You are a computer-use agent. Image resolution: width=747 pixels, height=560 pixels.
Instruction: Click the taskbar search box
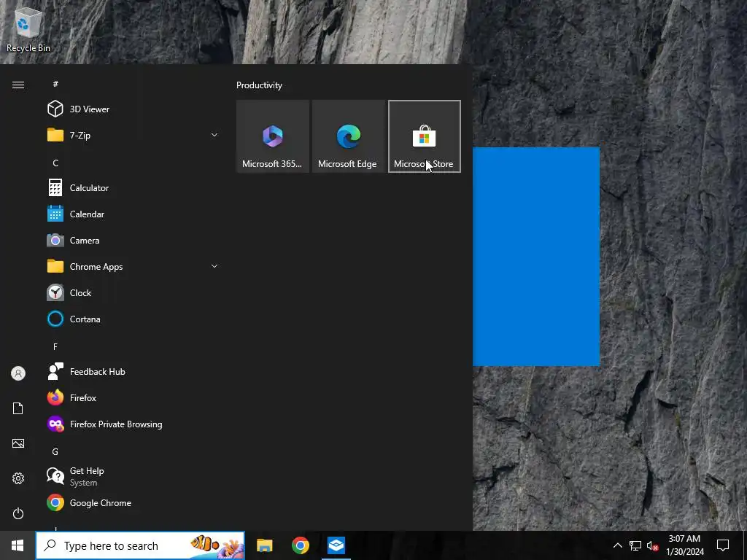click(x=141, y=545)
